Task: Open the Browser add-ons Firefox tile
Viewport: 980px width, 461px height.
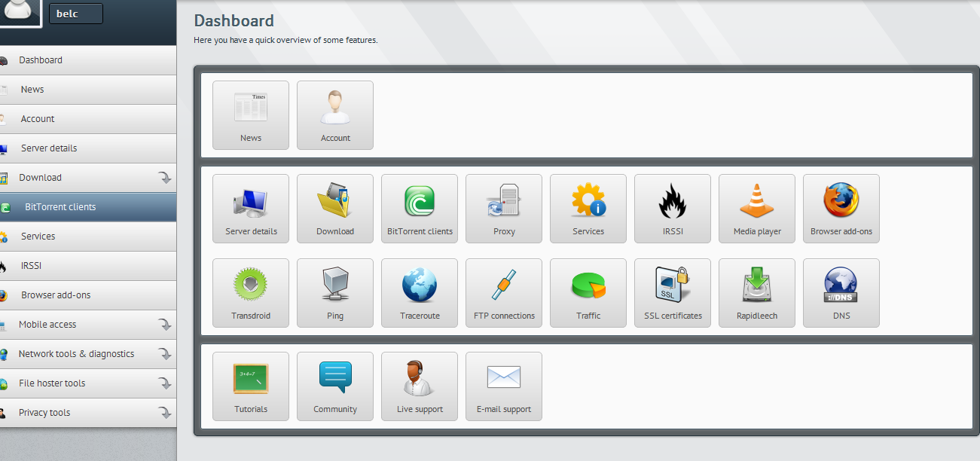Action: click(841, 209)
